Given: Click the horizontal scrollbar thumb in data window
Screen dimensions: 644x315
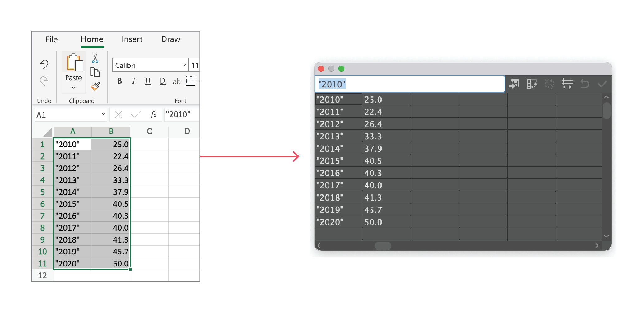Looking at the screenshot, I should [x=383, y=246].
